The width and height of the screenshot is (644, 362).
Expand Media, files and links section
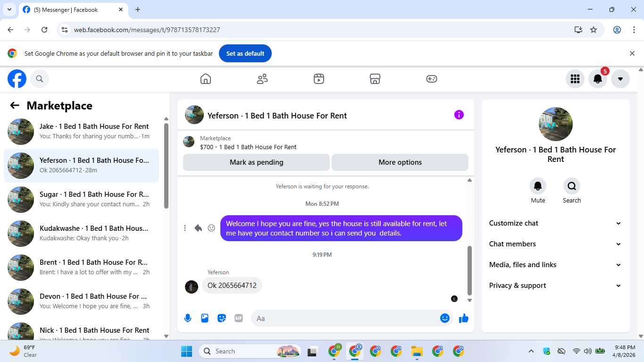click(x=555, y=265)
